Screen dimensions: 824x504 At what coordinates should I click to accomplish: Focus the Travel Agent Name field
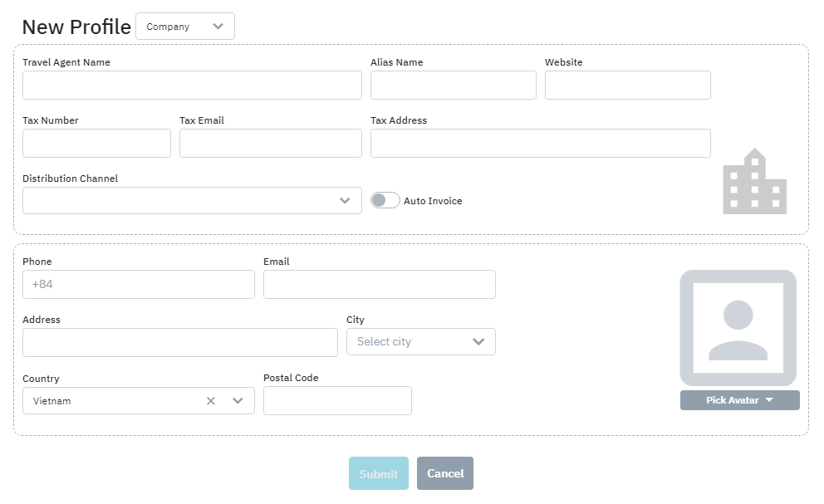[192, 86]
